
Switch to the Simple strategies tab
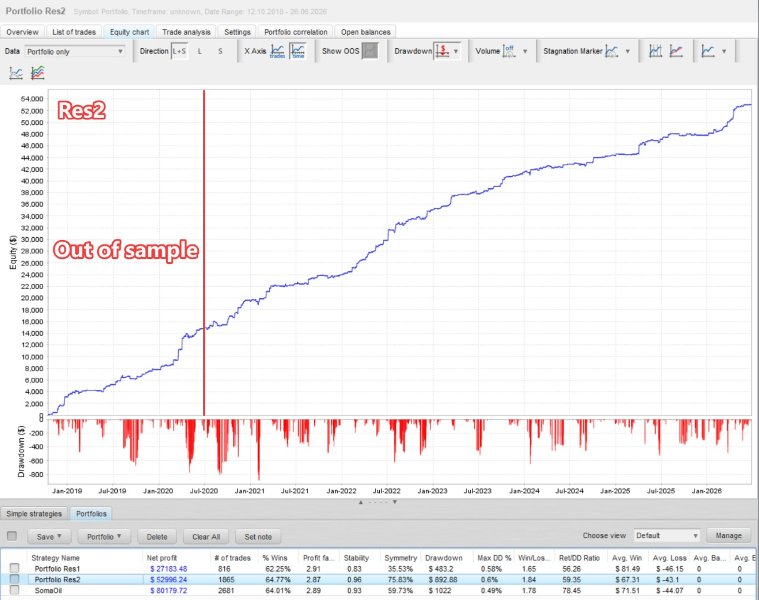(x=34, y=513)
